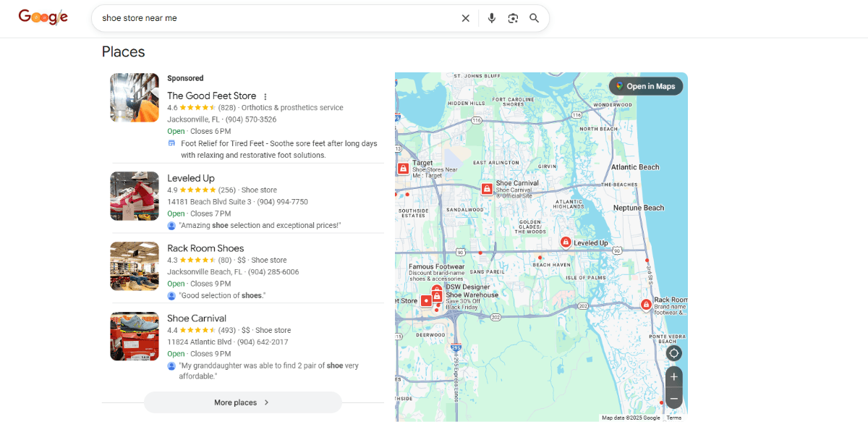
Task: Open Google Lens image search icon
Action: [513, 18]
